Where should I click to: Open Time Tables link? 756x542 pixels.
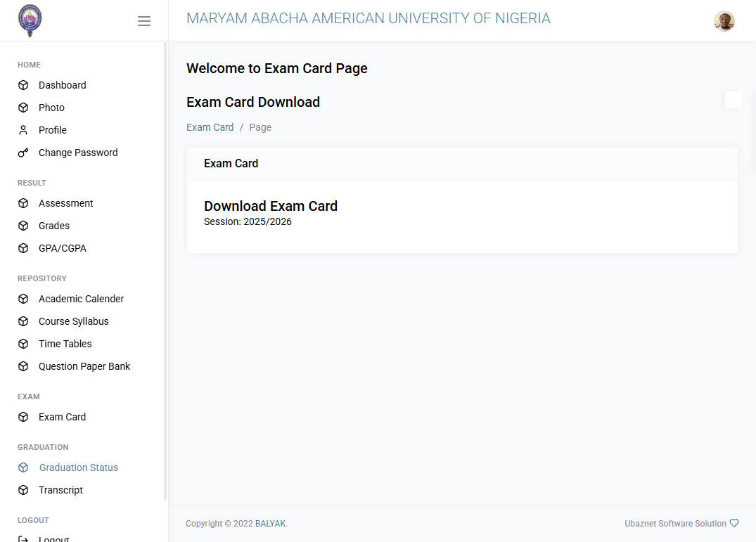click(x=65, y=344)
